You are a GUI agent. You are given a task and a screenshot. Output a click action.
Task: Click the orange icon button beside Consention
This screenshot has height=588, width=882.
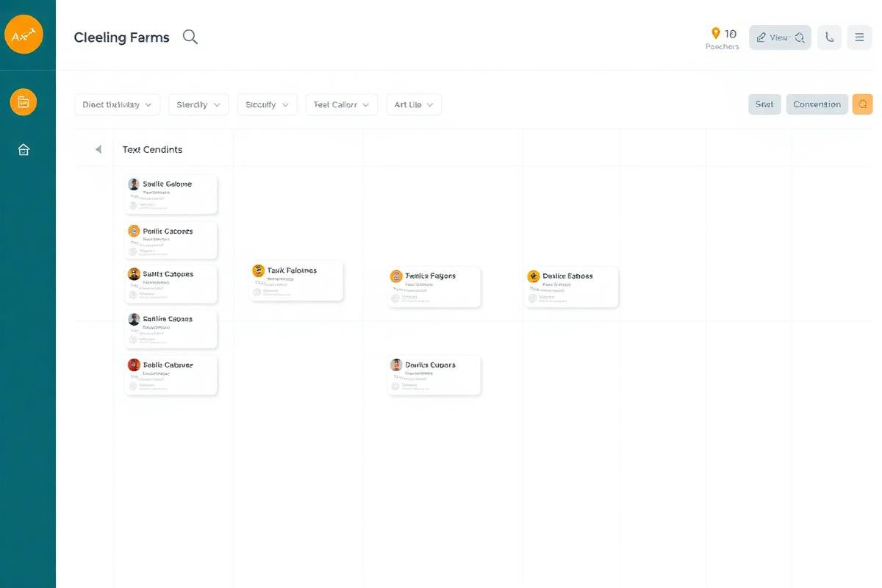pos(863,104)
